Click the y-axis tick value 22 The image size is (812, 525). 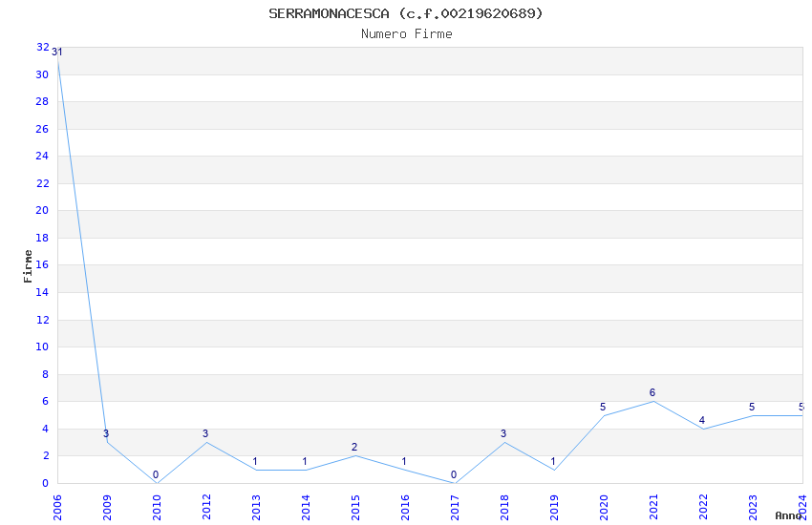tap(42, 183)
